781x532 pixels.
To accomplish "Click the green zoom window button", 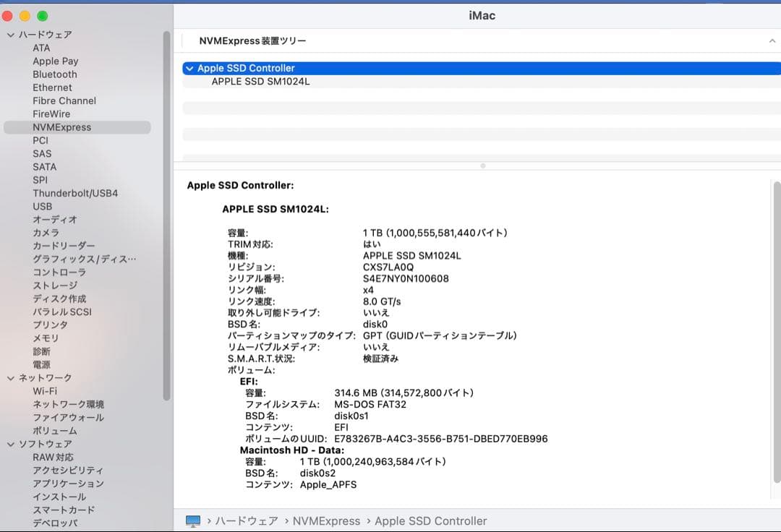I will 43,16.
